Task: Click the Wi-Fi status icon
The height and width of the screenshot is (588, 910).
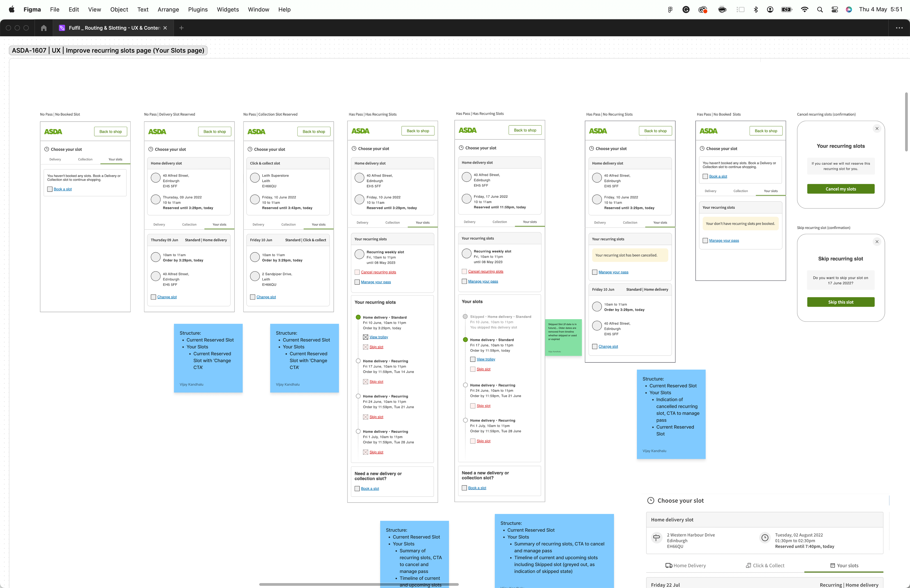Action: [x=804, y=9]
